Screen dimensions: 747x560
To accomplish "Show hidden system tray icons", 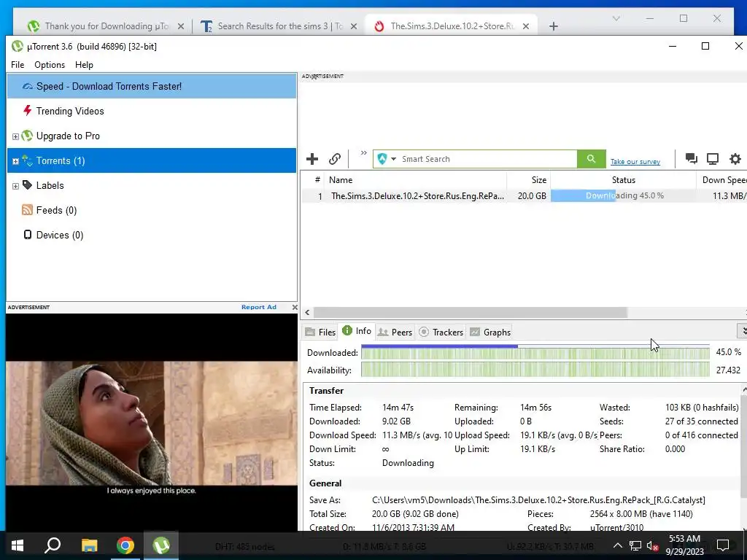I will coord(617,545).
